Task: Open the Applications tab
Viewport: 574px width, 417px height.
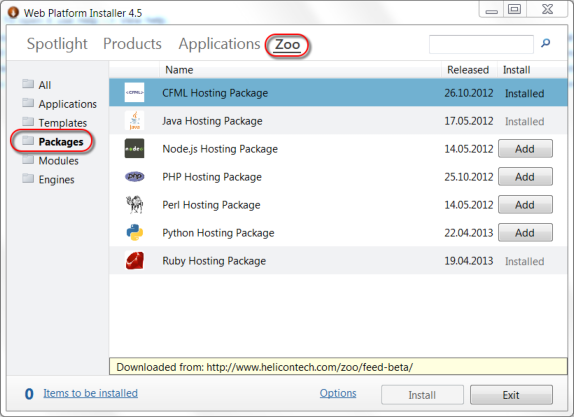Action: [219, 44]
